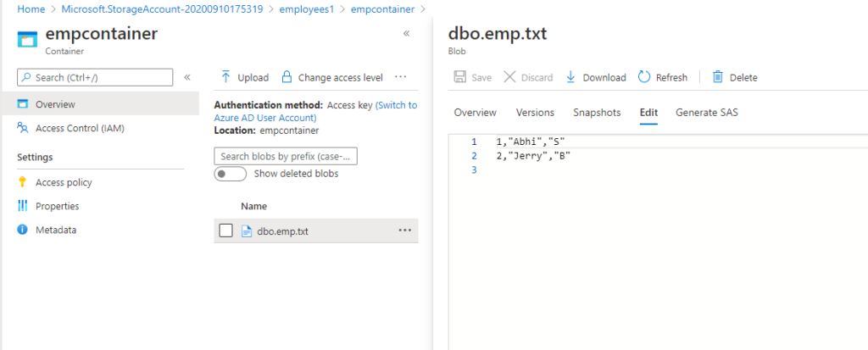Click the Discard X icon
Screen dimensions: 868x350
pos(509,77)
